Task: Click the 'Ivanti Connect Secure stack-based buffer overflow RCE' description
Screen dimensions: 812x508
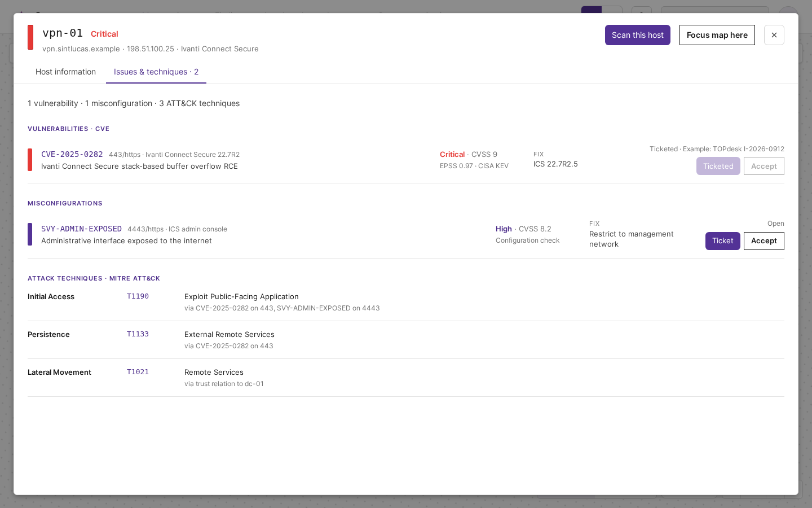Action: point(139,167)
